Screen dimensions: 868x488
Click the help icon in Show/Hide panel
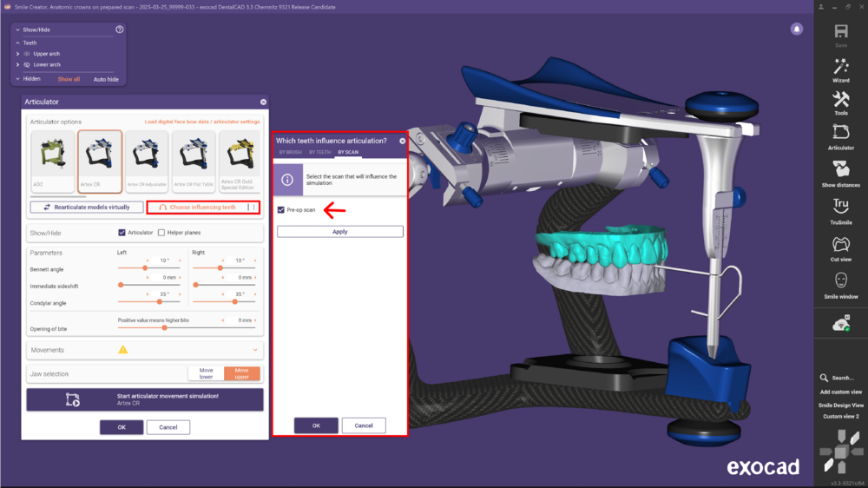(120, 30)
